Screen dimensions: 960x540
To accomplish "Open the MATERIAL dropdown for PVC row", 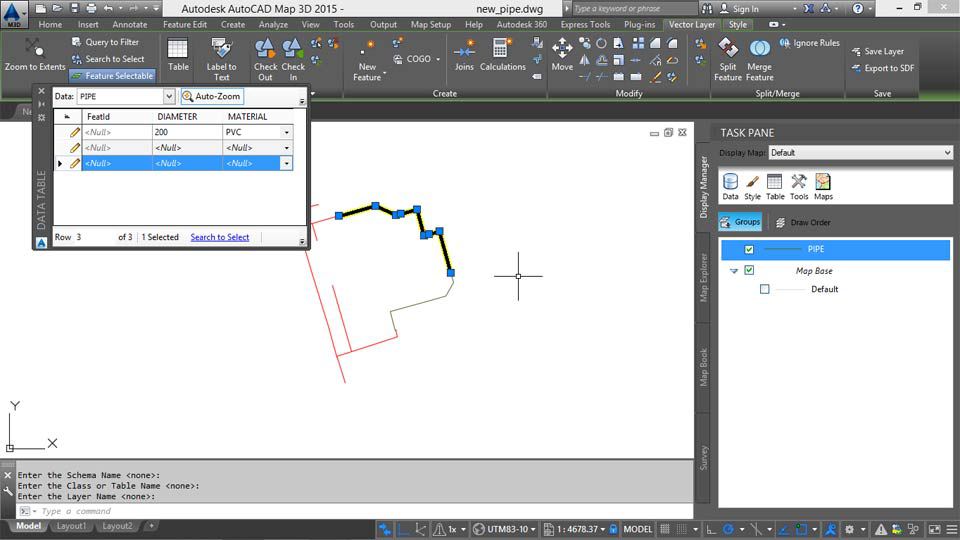I will pyautogui.click(x=287, y=132).
